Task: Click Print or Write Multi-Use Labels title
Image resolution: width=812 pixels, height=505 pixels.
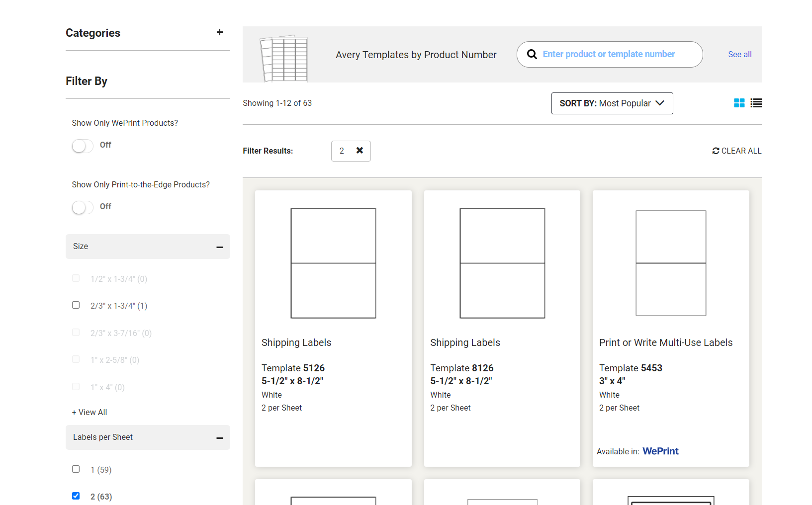Action: (666, 342)
